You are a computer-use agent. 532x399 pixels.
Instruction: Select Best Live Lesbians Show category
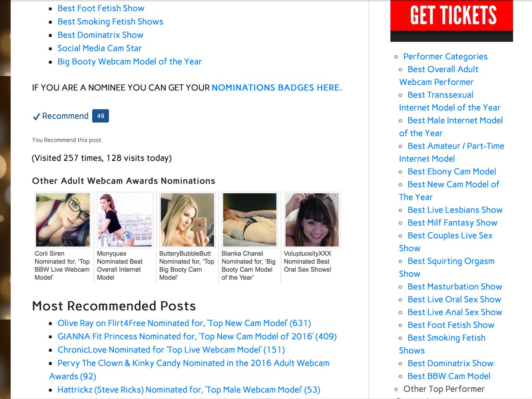tap(455, 210)
